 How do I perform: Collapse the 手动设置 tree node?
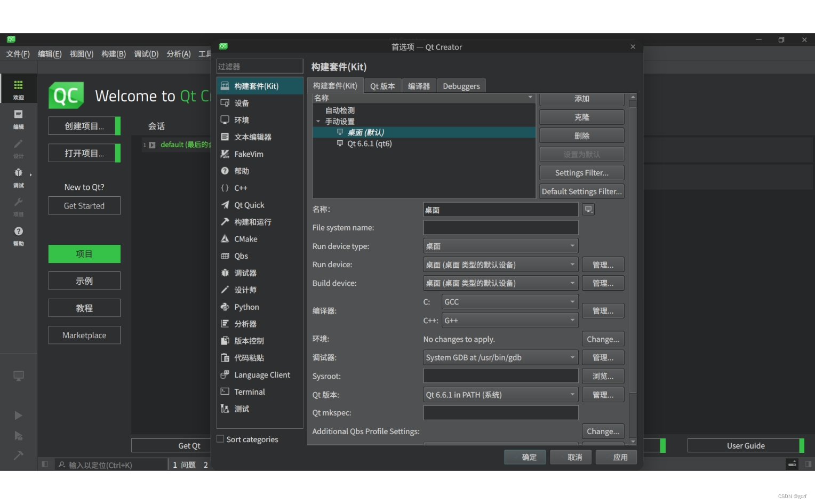click(x=318, y=122)
